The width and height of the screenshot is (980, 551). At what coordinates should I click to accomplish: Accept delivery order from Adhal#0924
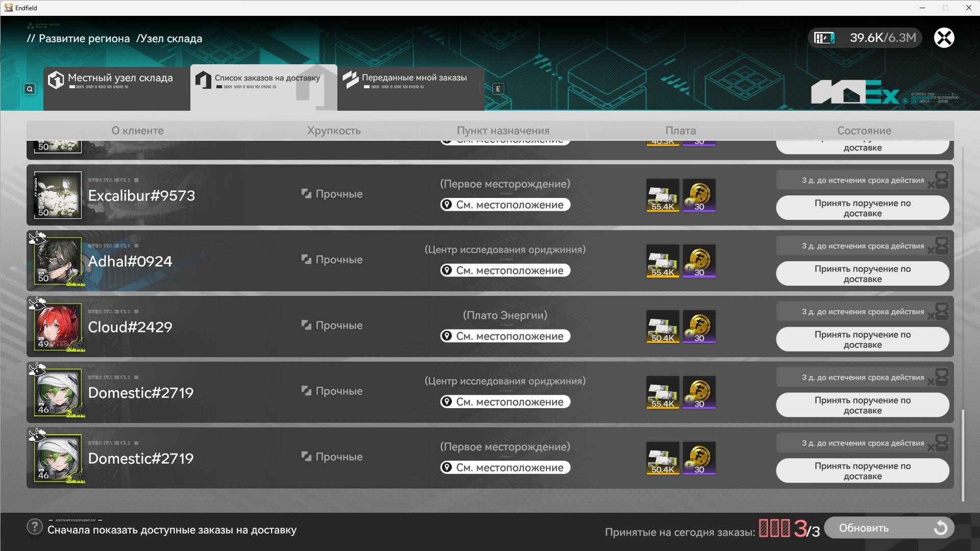[x=862, y=274]
